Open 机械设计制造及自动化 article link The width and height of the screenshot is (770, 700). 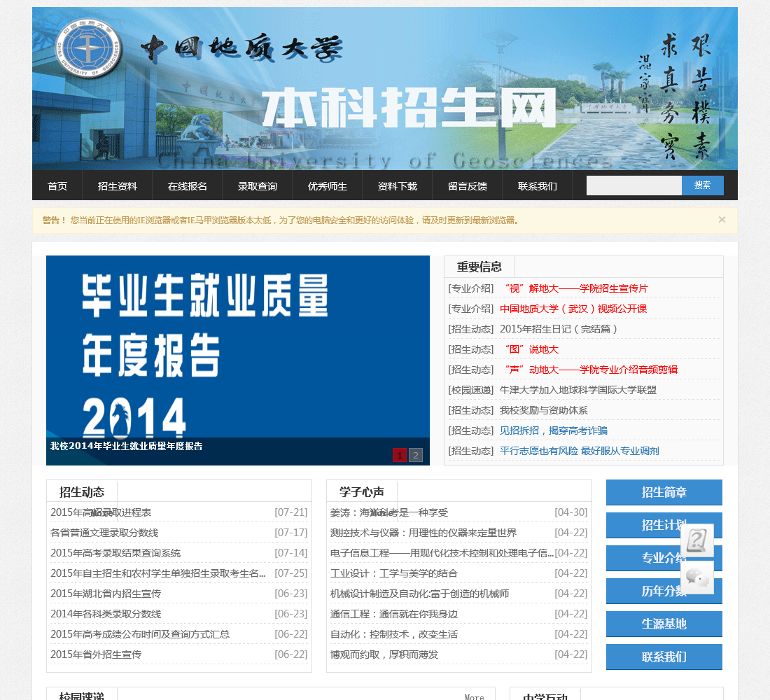pyautogui.click(x=419, y=594)
